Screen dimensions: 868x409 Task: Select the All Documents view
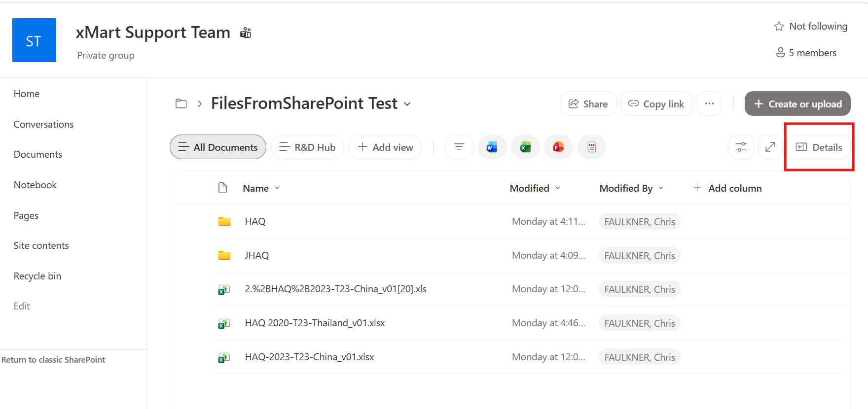218,147
